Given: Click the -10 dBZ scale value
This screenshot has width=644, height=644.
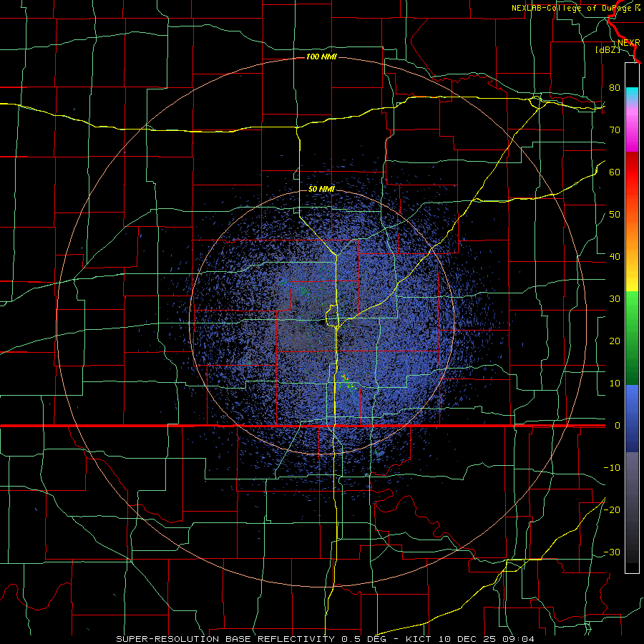Looking at the screenshot, I should 612,468.
